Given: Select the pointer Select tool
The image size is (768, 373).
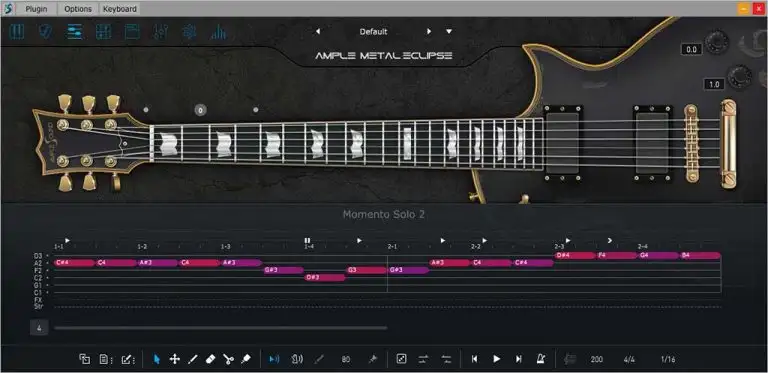Looking at the screenshot, I should coord(157,359).
